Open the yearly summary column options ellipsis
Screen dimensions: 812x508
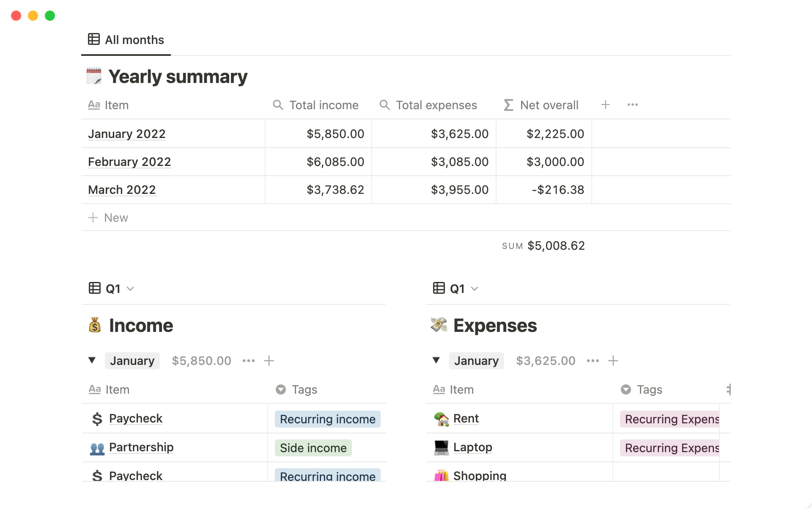pyautogui.click(x=632, y=105)
